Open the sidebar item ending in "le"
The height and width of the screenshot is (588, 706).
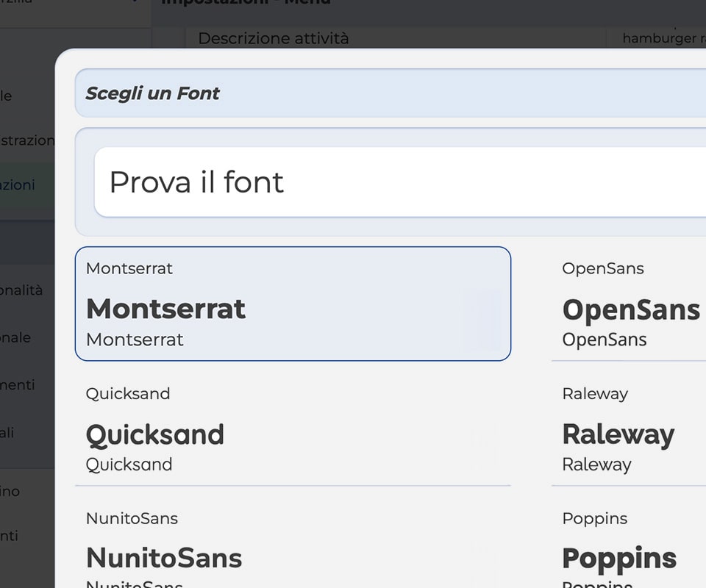tap(7, 96)
